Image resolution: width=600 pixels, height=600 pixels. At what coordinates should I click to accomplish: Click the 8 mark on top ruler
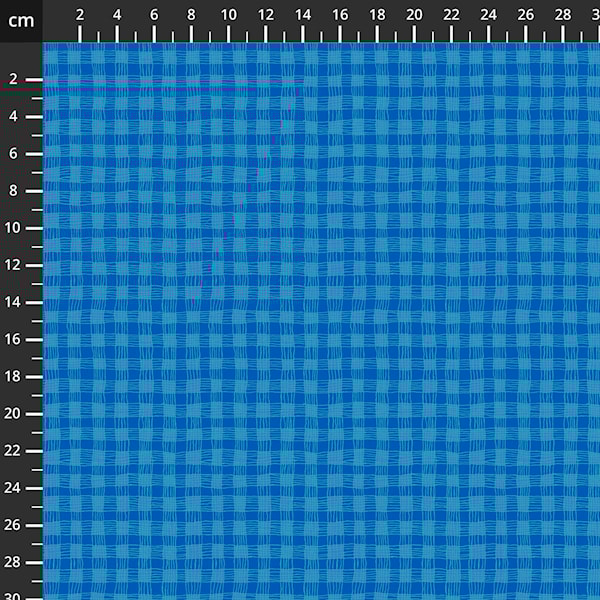[x=191, y=15]
